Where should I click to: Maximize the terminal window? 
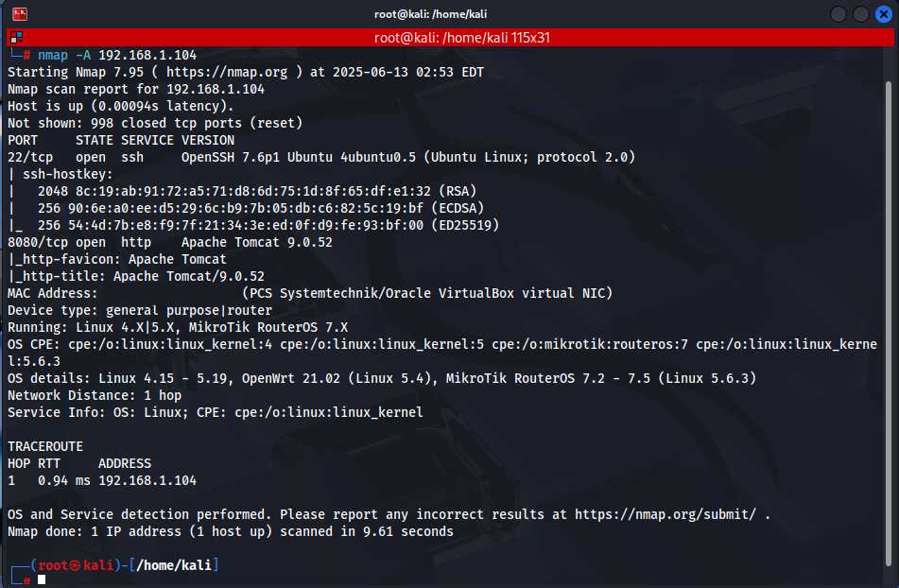(x=860, y=14)
